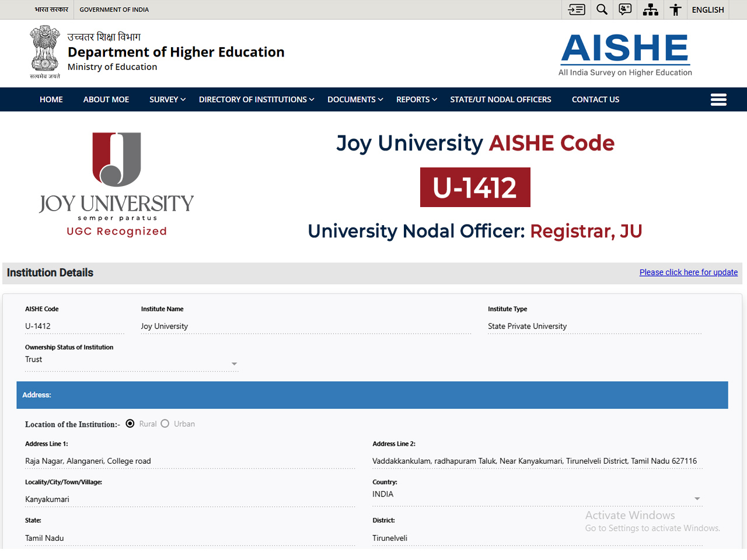
Task: Open the Reports menu
Action: 416,100
